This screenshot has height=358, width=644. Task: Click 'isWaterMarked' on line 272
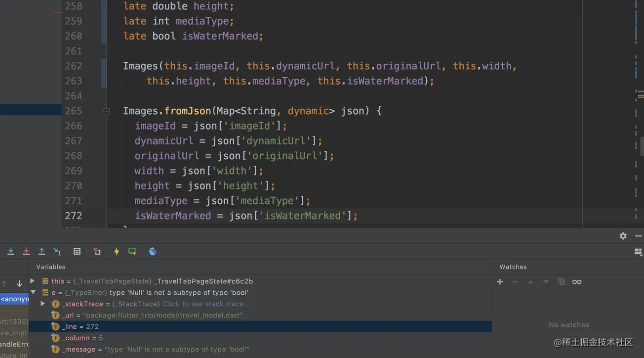pyautogui.click(x=173, y=216)
